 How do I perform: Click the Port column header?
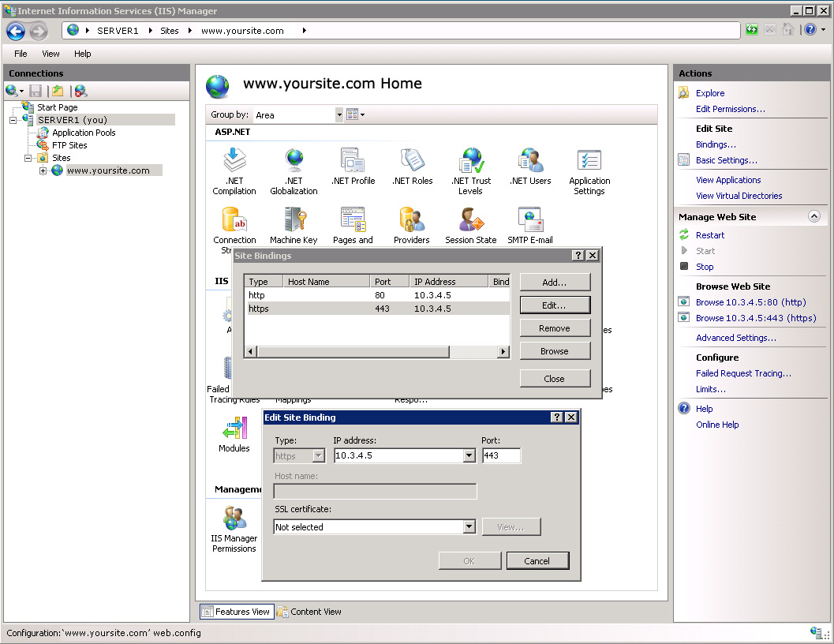[x=389, y=282]
